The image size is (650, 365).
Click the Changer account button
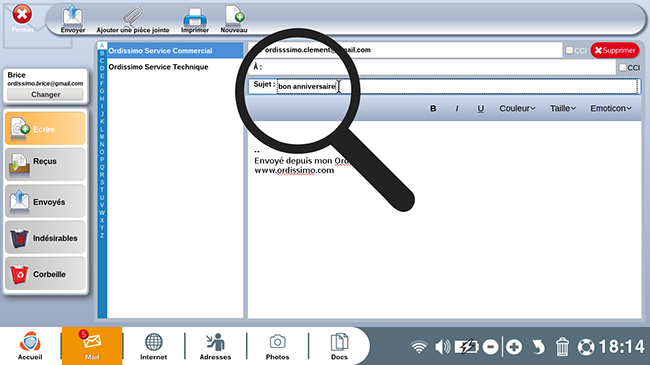click(46, 95)
